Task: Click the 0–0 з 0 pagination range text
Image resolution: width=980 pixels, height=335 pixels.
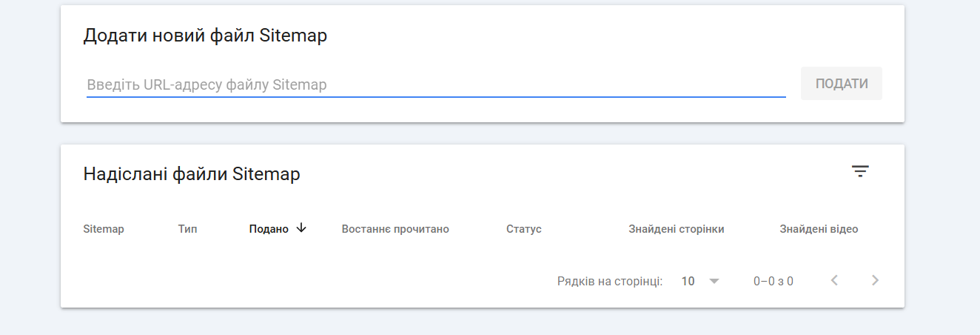Action: [773, 281]
